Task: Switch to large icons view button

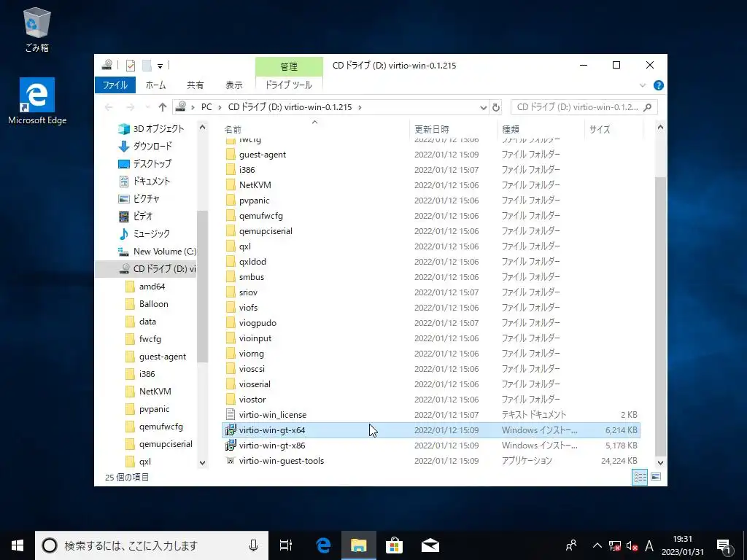Action: pos(656,477)
